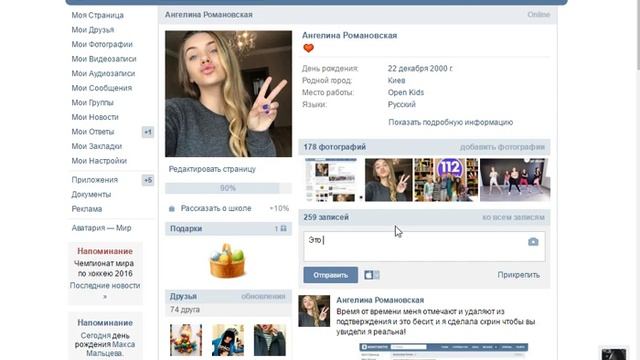Click Рассказать о школе
The height and width of the screenshot is (360, 640).
point(216,208)
